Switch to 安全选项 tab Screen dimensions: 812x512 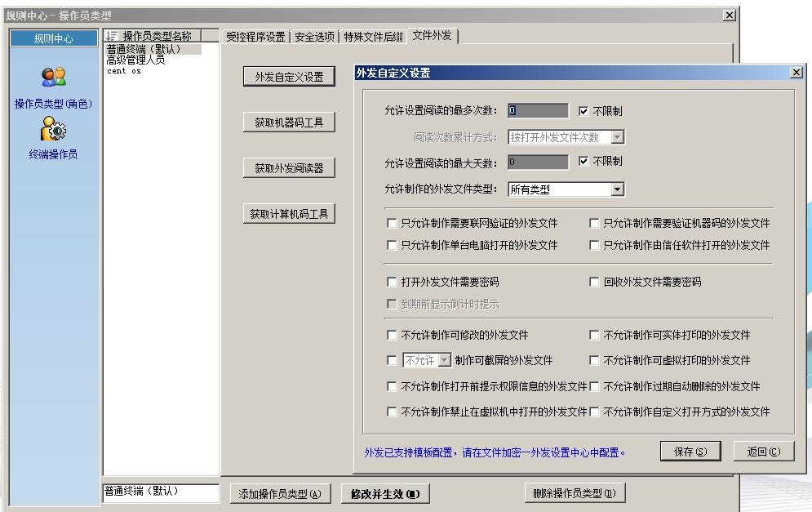click(x=314, y=37)
